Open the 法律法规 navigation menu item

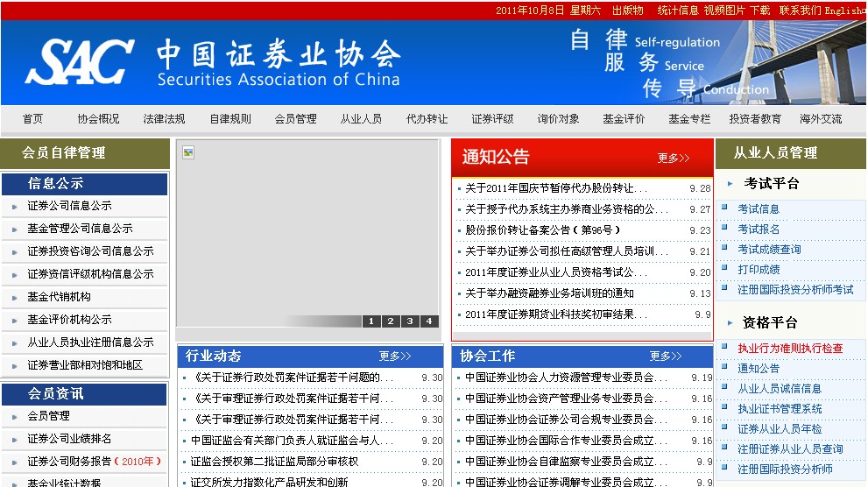(x=164, y=119)
